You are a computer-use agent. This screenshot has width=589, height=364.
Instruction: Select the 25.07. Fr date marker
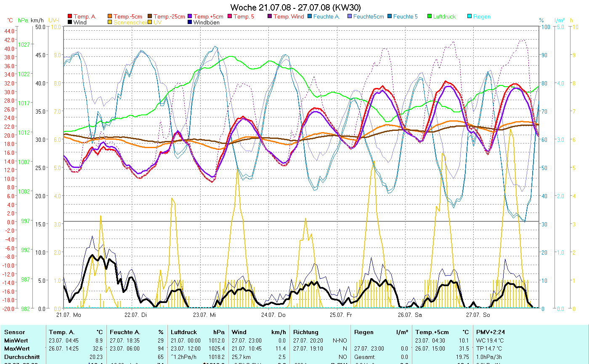(340, 315)
